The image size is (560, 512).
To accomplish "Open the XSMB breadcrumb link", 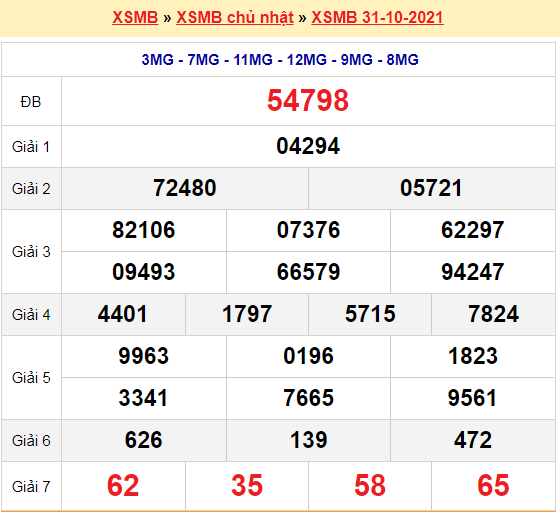I will 135,17.
